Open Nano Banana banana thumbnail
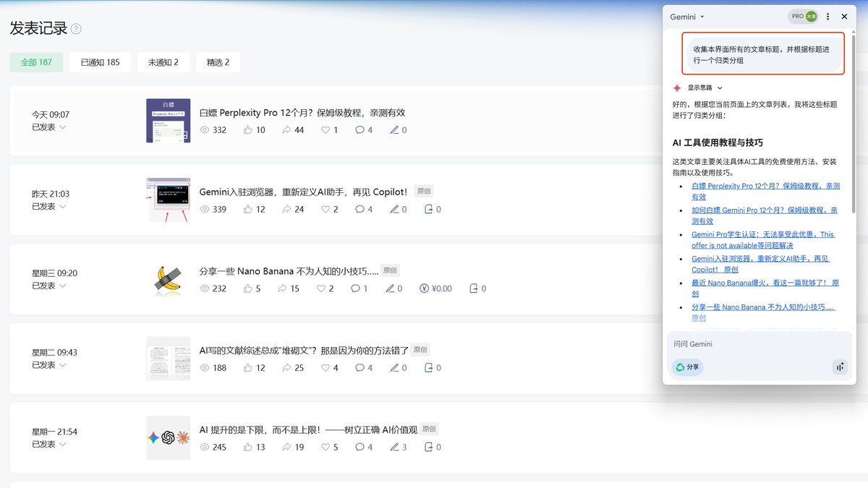This screenshot has width=868, height=488. click(168, 279)
